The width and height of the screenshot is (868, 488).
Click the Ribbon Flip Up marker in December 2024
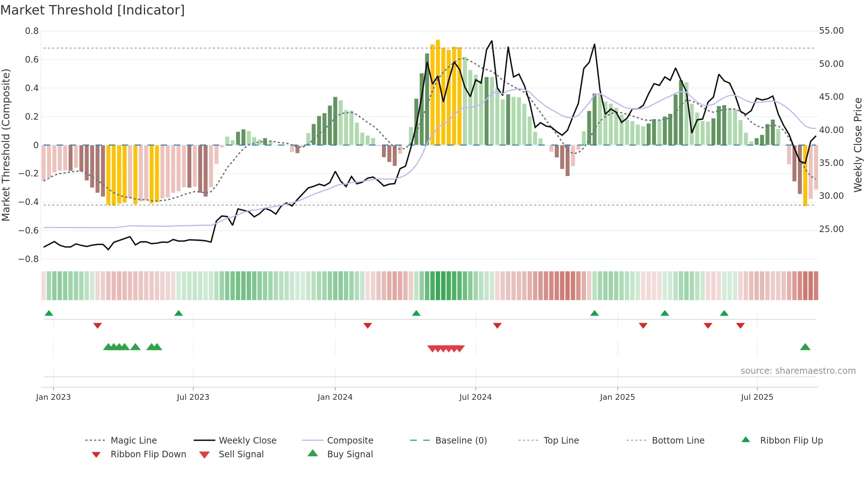595,313
